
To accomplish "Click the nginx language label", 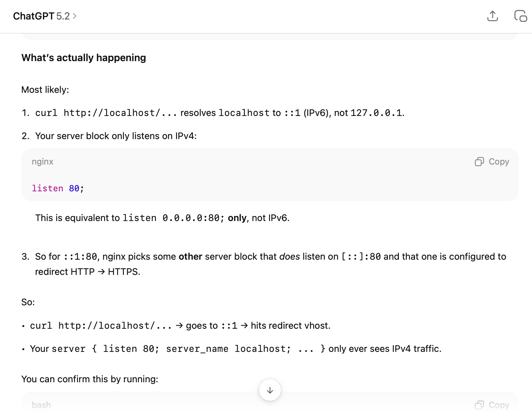I will (42, 162).
